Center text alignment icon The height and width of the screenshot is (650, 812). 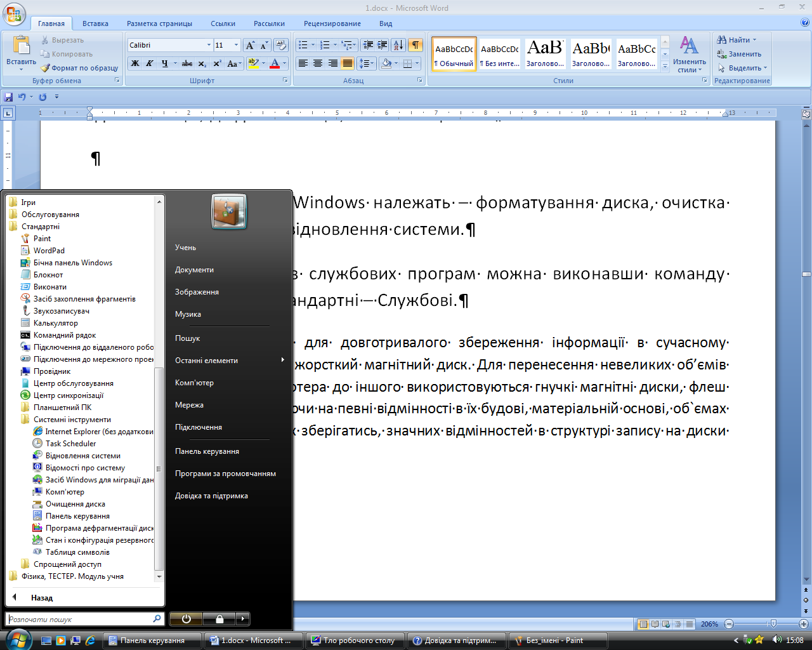pos(318,63)
